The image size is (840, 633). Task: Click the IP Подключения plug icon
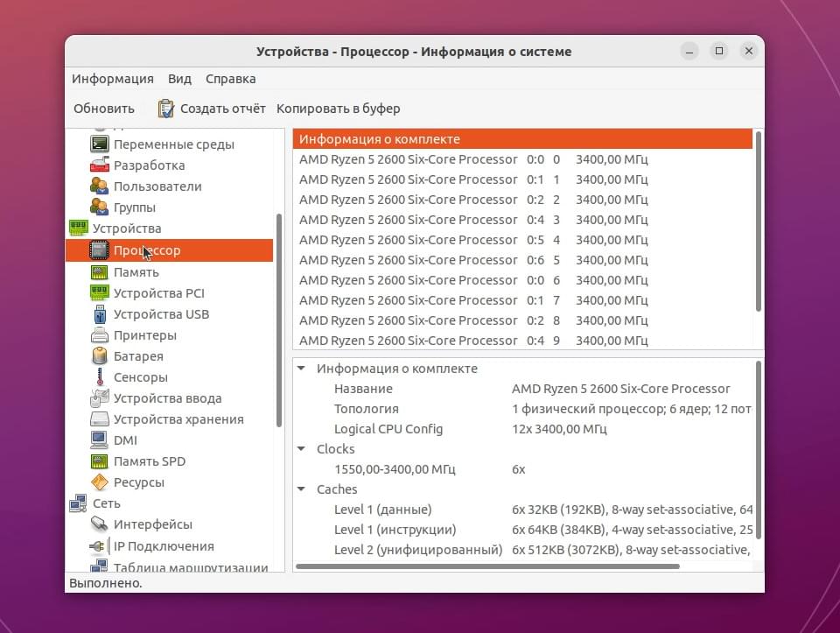click(98, 546)
